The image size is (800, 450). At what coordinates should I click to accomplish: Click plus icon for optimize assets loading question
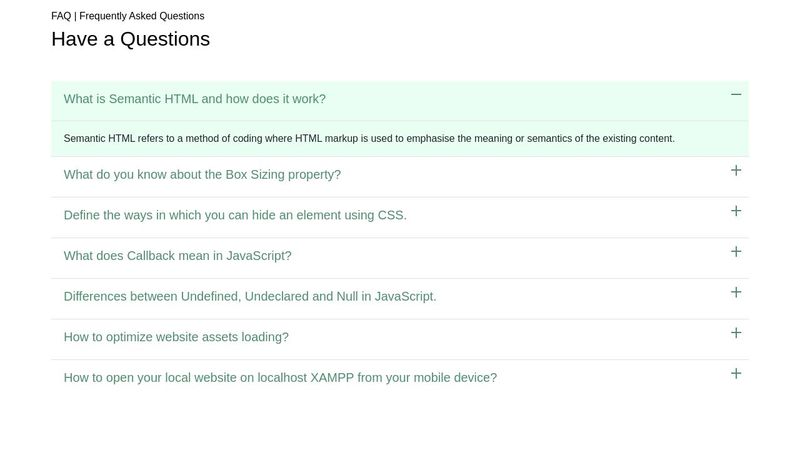point(736,333)
